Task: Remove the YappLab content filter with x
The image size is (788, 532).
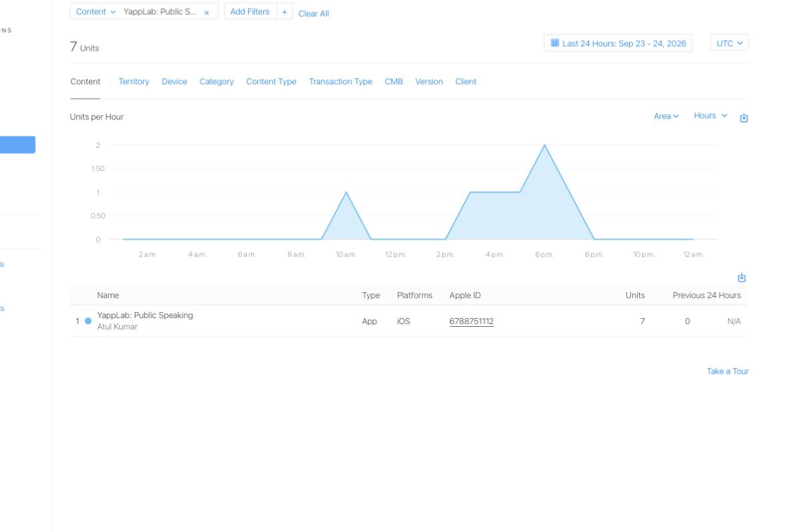Action: point(207,13)
